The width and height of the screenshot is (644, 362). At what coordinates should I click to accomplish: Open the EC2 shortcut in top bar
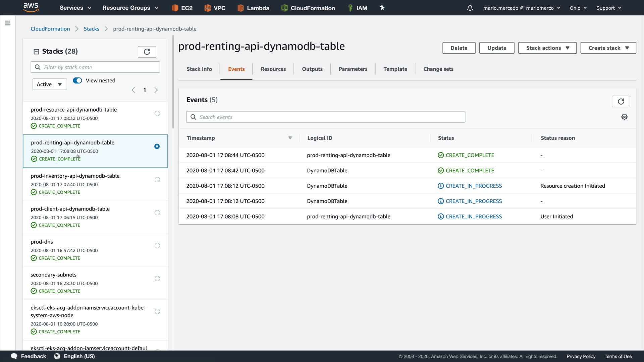(182, 8)
